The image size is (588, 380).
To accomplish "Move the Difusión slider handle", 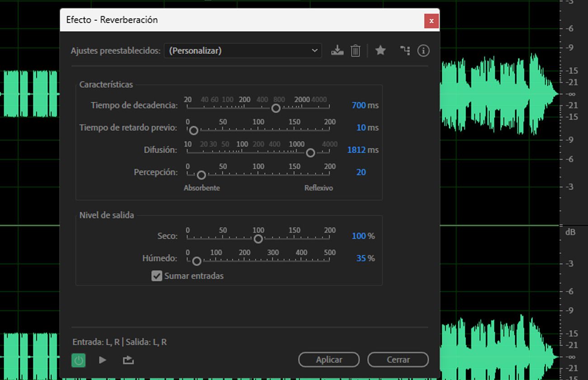I will pyautogui.click(x=310, y=153).
